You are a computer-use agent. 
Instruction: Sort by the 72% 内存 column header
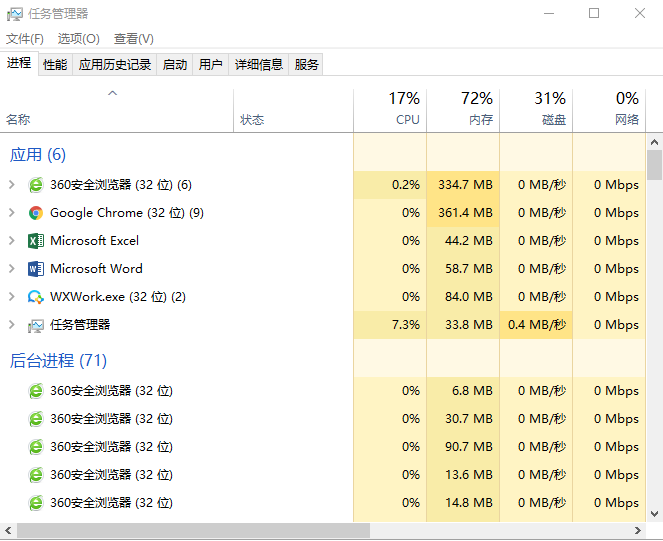463,111
